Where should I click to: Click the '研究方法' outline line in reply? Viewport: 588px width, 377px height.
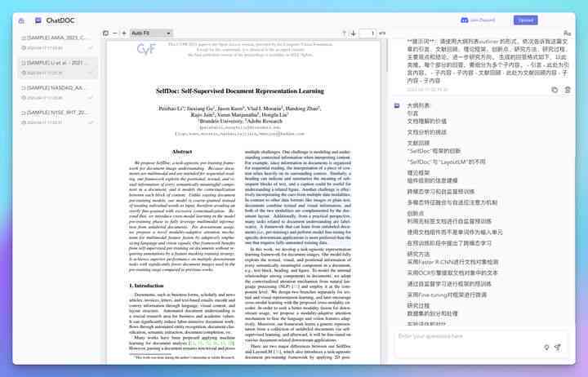418,254
